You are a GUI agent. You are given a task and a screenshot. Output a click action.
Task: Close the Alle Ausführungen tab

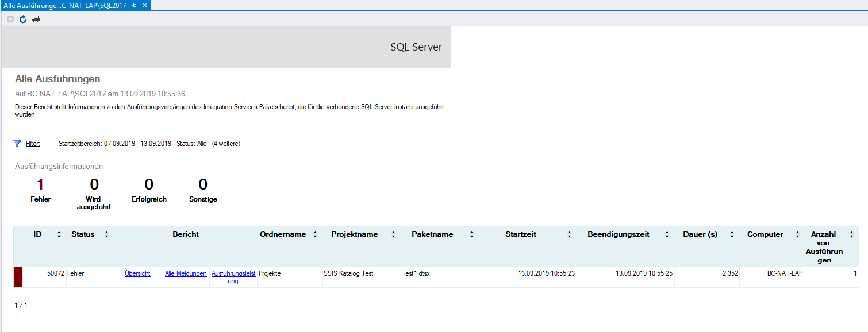coord(145,5)
